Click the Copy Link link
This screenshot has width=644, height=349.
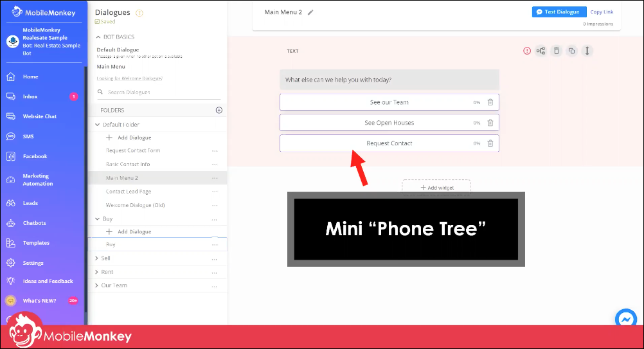coord(602,12)
